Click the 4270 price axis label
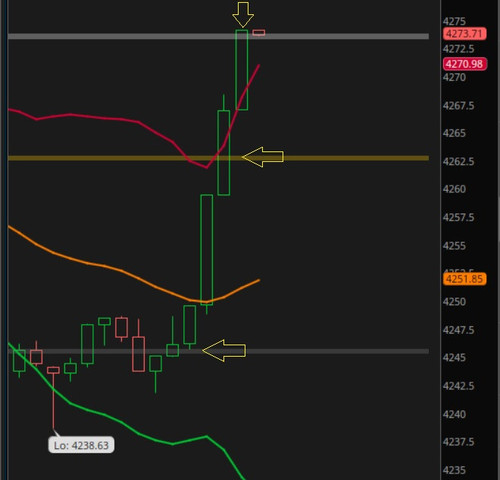 pos(454,78)
